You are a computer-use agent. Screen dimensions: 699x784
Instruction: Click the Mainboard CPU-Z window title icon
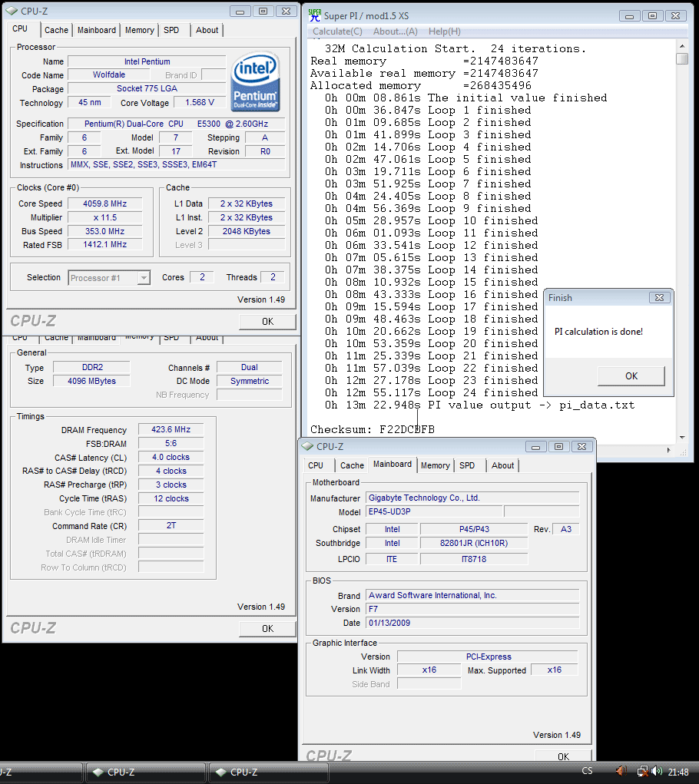click(x=307, y=446)
